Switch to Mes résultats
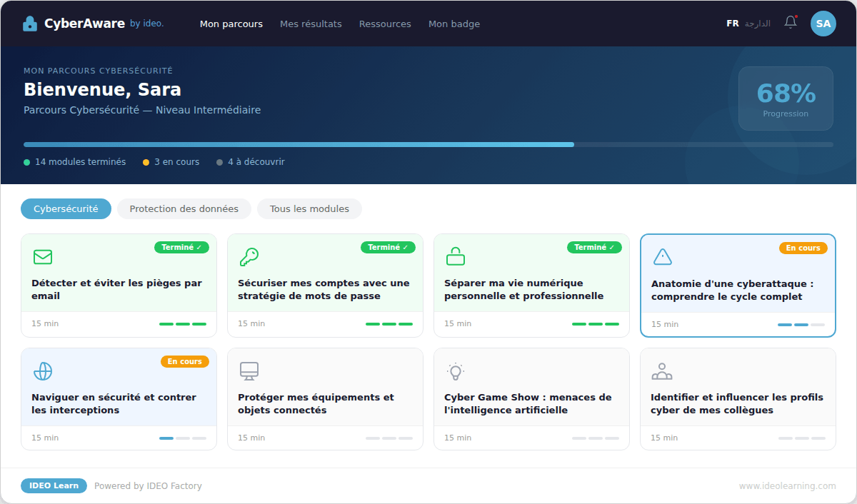This screenshot has width=857, height=504. (311, 24)
